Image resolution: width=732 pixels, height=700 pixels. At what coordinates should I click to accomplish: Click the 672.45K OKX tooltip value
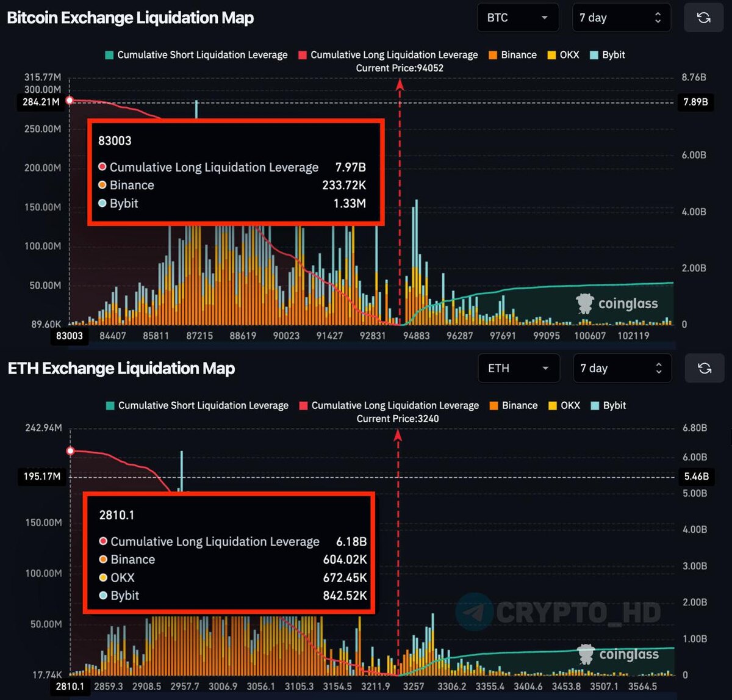[x=345, y=577]
